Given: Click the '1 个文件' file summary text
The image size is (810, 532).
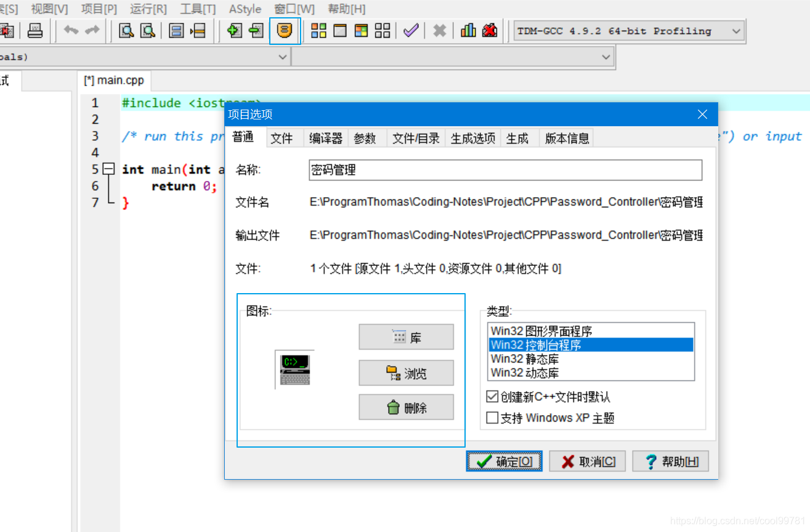Looking at the screenshot, I should click(x=435, y=268).
